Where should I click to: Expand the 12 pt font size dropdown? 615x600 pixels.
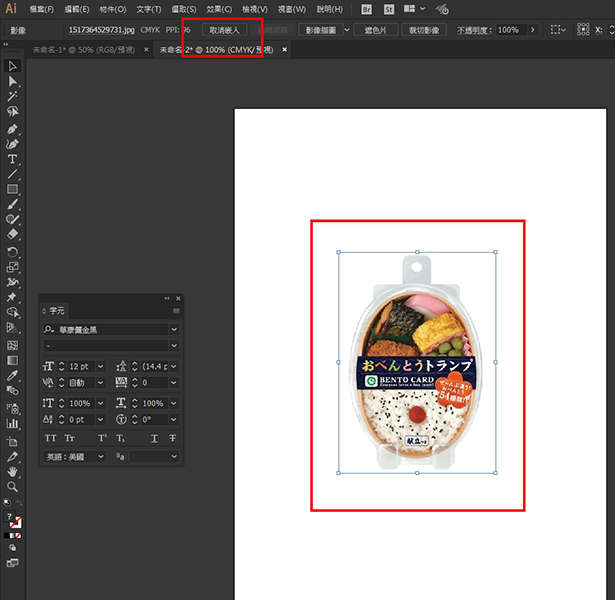(100, 366)
